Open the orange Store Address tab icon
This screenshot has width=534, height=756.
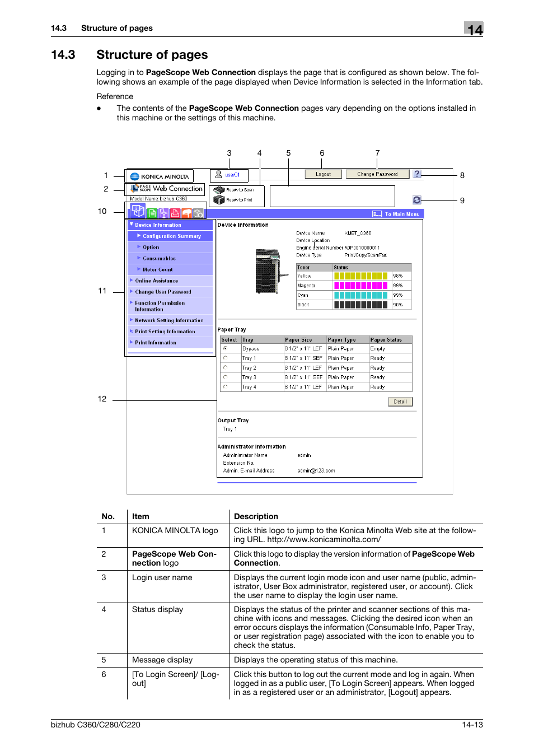click(x=187, y=213)
